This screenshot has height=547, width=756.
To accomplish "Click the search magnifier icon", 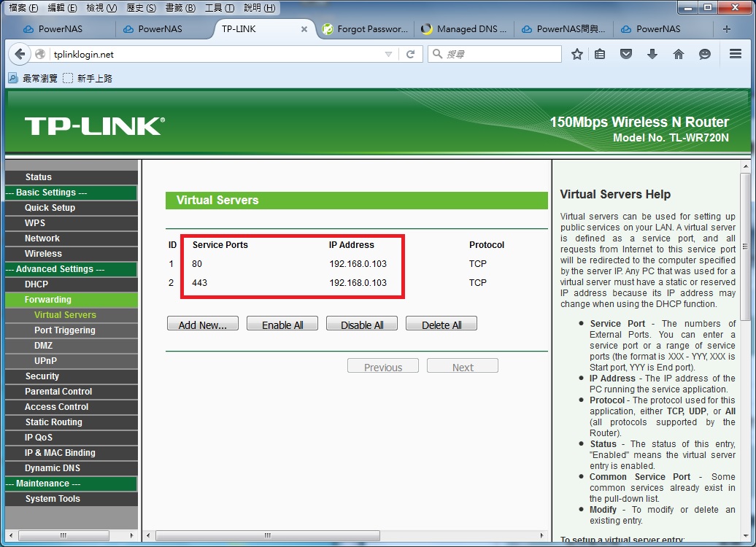I will [437, 54].
